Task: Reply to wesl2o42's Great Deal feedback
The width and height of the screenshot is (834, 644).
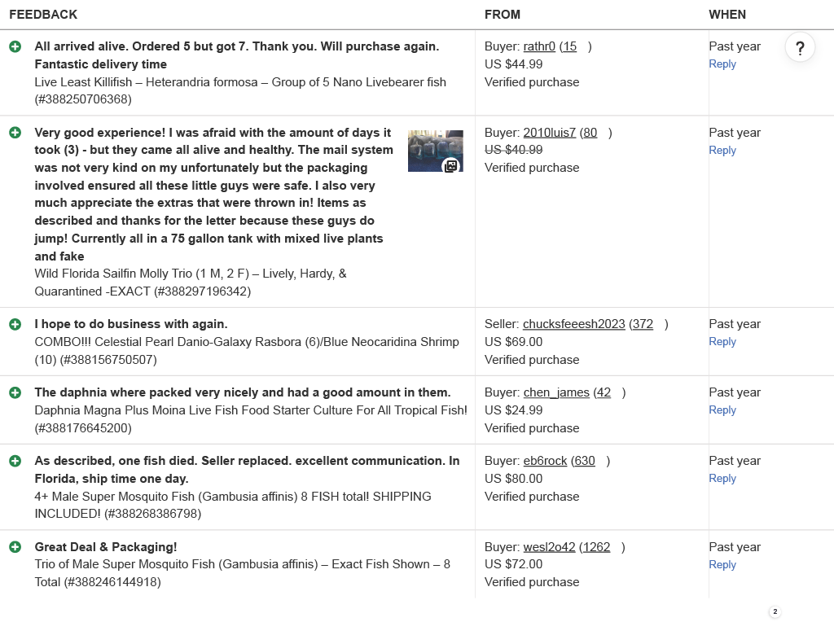Action: pos(722,565)
